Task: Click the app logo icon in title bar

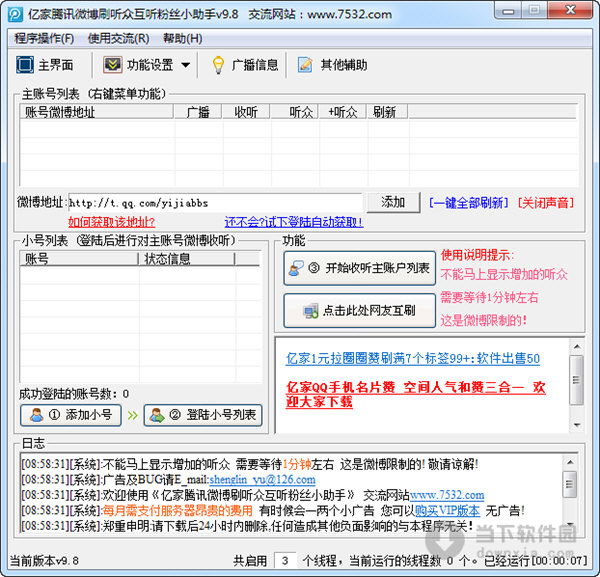Action: tap(16, 15)
